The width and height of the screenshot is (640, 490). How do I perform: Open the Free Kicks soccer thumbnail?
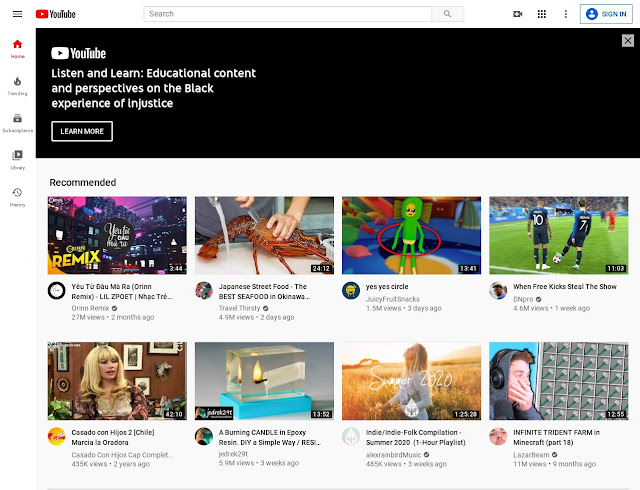[559, 235]
